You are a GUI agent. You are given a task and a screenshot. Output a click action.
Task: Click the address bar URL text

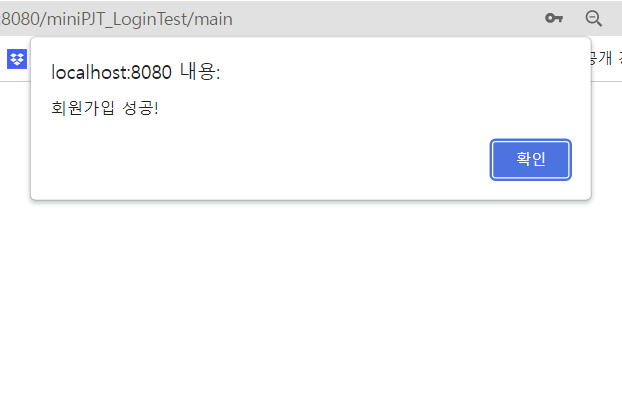point(117,19)
